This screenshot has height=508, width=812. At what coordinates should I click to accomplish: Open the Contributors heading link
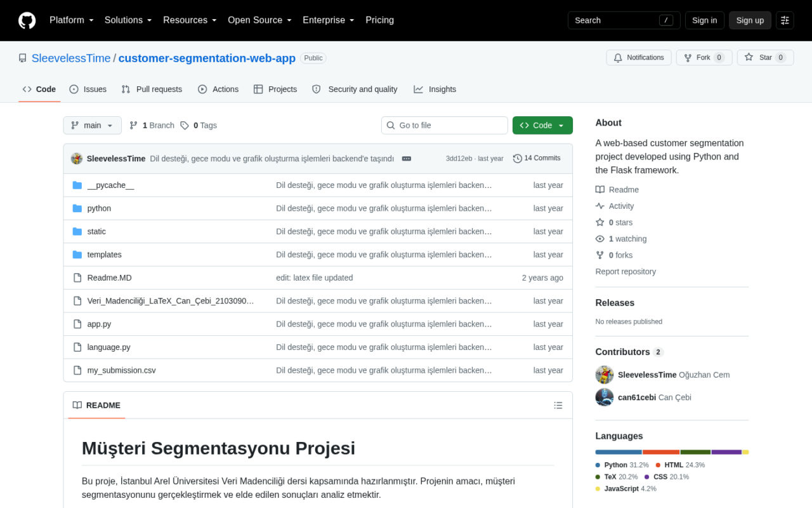[629, 352]
